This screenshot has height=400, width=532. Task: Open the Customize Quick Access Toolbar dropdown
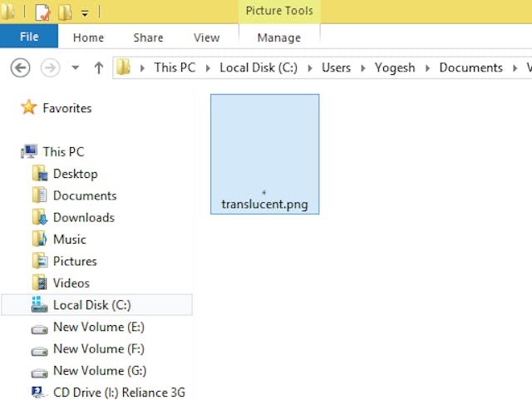point(85,13)
